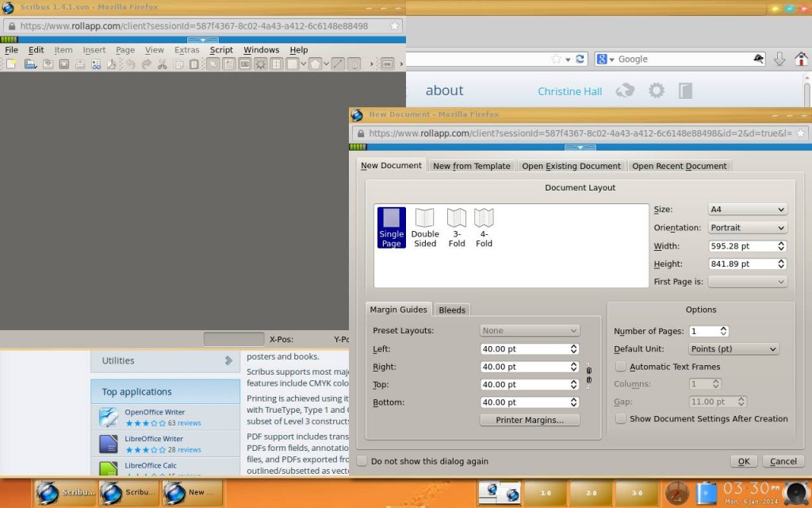Click the Number of Pages stepper
The width and height of the screenshot is (812, 508).
point(723,331)
